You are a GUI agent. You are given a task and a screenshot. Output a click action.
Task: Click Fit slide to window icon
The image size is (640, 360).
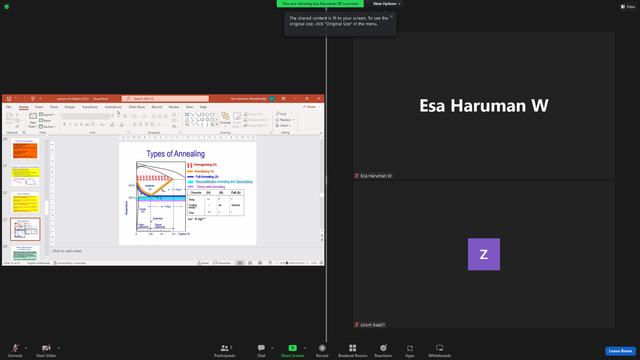coord(321,263)
